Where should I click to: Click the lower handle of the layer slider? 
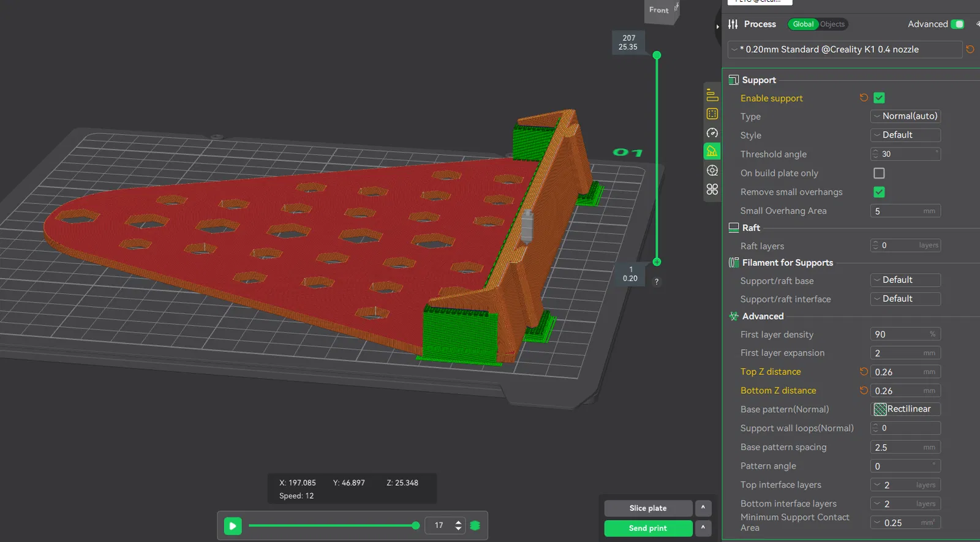tap(657, 262)
